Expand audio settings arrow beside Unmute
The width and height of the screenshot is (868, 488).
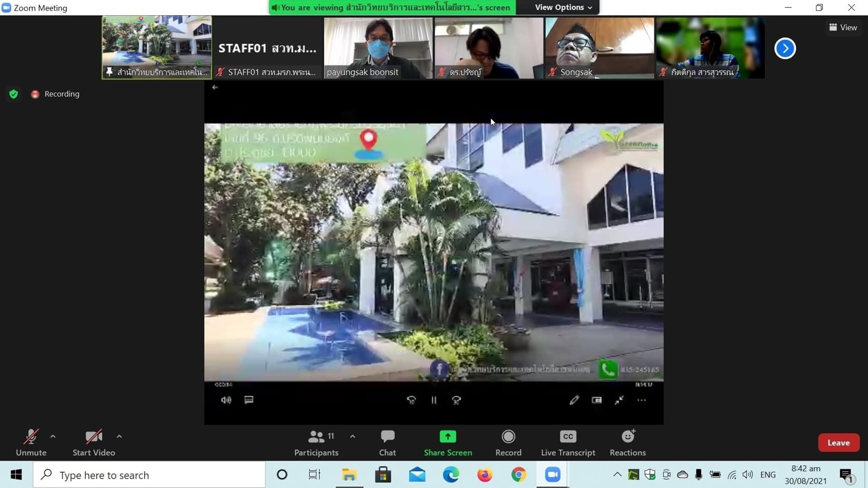coord(53,436)
